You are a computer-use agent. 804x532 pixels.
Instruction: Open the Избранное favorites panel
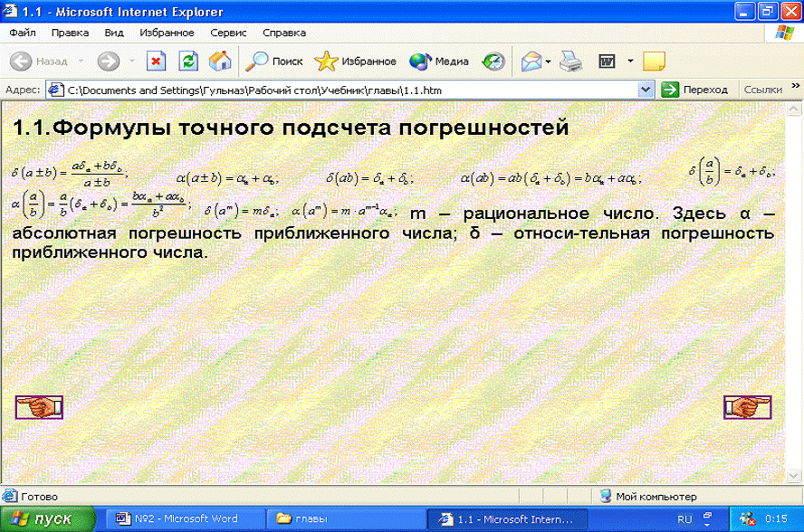(x=356, y=62)
